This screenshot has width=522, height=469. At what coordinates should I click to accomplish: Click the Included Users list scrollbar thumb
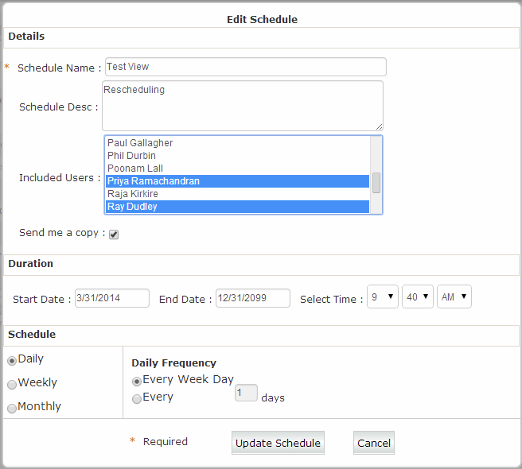pos(376,183)
